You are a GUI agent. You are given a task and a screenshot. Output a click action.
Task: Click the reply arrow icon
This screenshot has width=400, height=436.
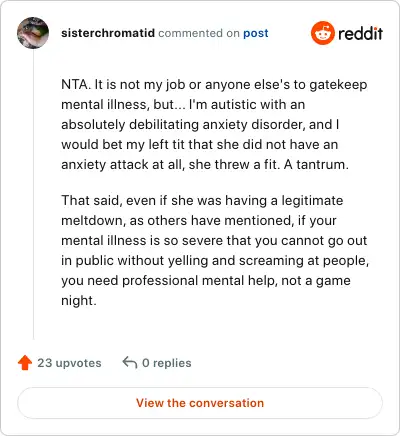click(x=130, y=362)
